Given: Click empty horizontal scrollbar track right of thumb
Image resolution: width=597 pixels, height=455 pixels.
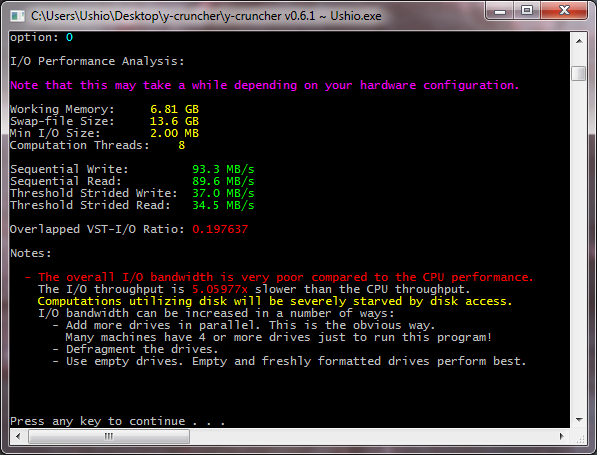Looking at the screenshot, I should pyautogui.click(x=371, y=436).
